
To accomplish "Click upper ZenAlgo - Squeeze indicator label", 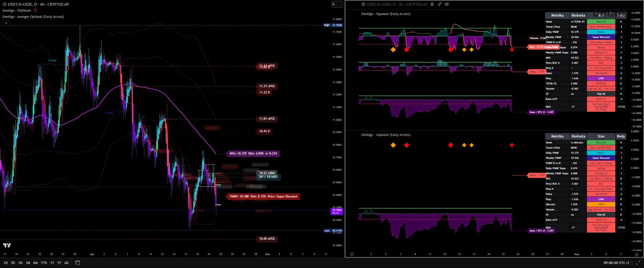I will pos(386,14).
